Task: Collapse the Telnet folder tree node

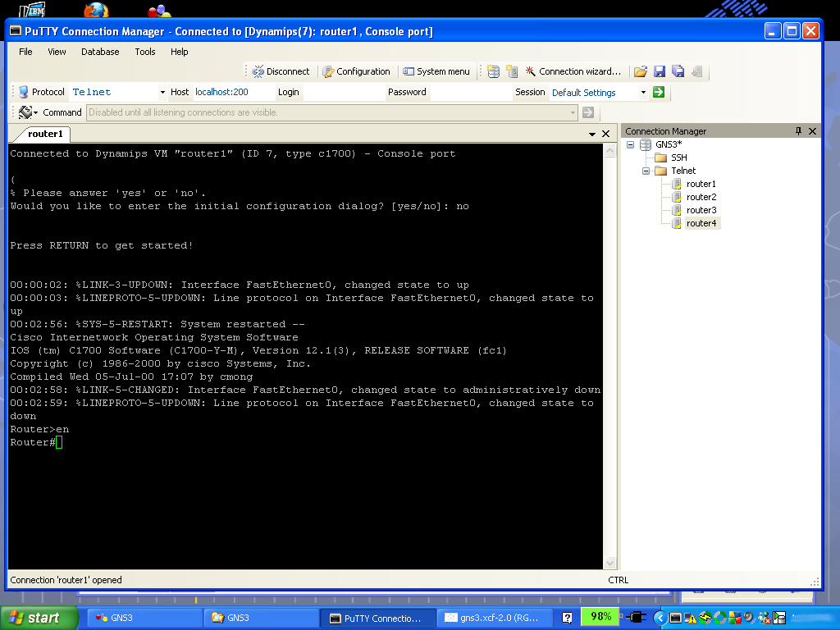Action: tap(646, 171)
